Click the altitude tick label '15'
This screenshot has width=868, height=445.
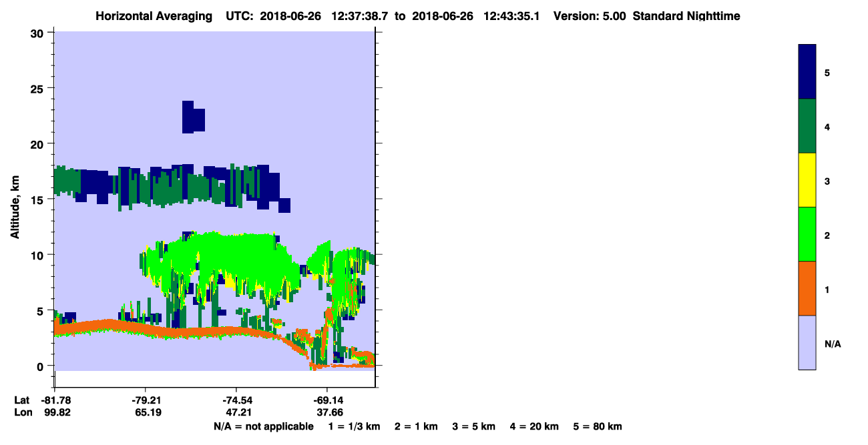[37, 199]
